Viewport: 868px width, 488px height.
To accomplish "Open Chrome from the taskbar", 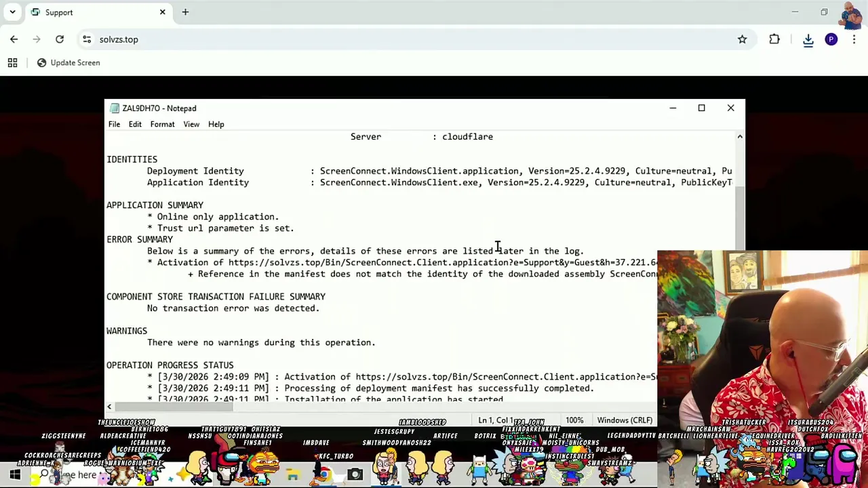I will coord(323,475).
